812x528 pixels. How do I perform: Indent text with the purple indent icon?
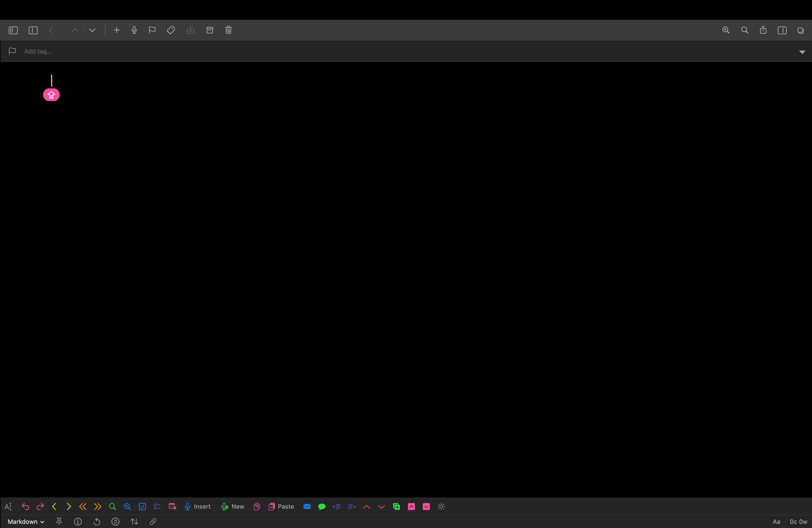point(337,506)
